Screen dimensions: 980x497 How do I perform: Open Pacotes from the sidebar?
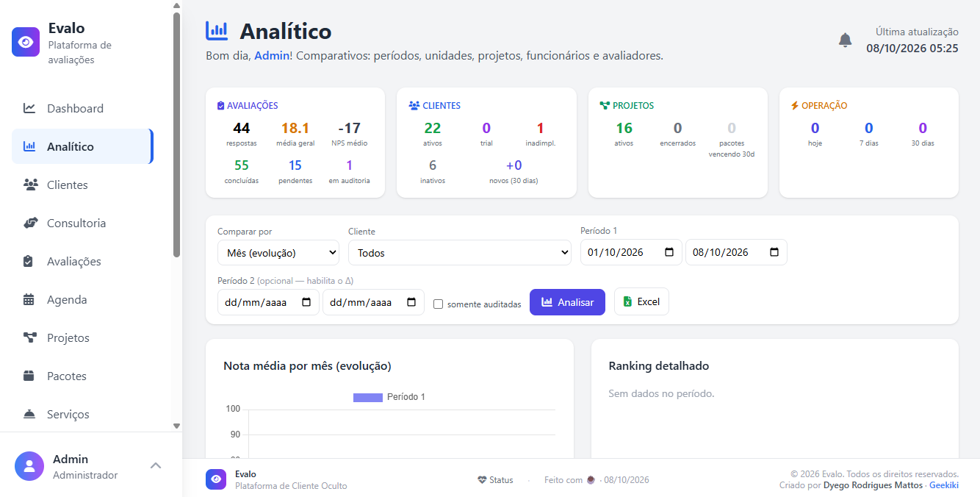click(82, 376)
